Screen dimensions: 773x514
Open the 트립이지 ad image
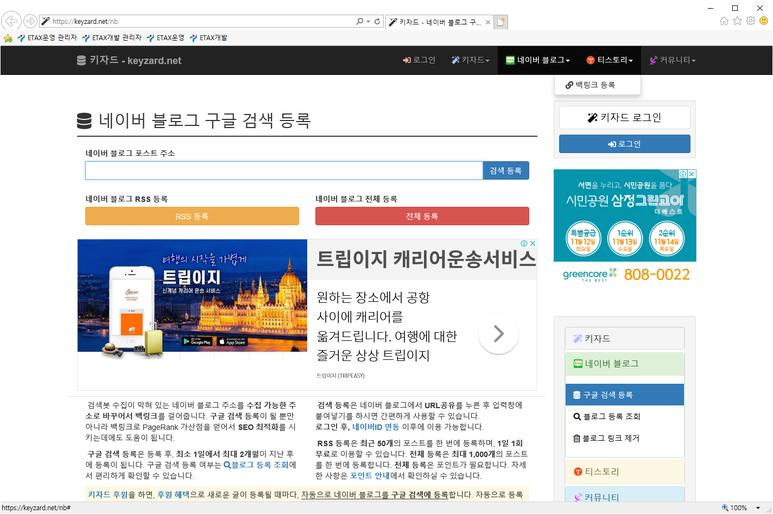(x=192, y=296)
